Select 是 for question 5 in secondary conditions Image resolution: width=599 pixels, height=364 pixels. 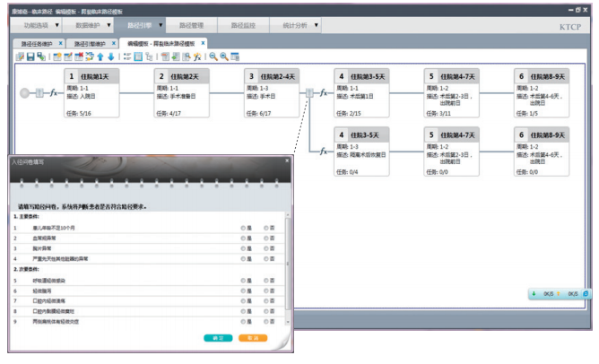243,281
